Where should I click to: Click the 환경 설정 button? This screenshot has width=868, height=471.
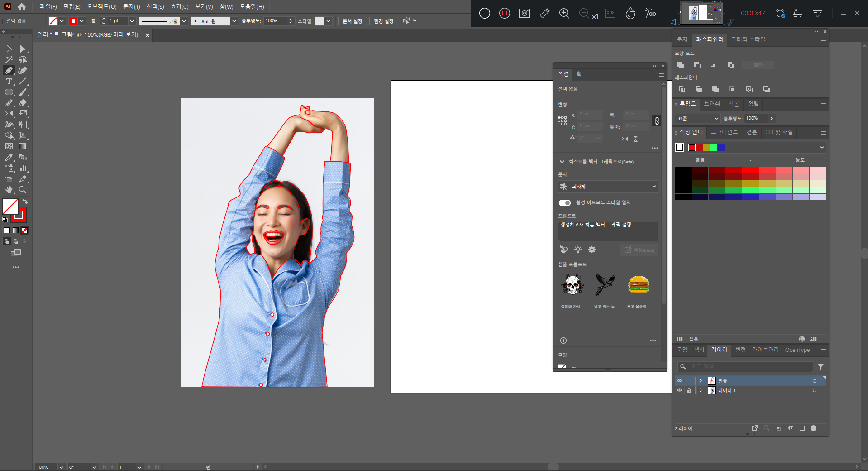[383, 21]
